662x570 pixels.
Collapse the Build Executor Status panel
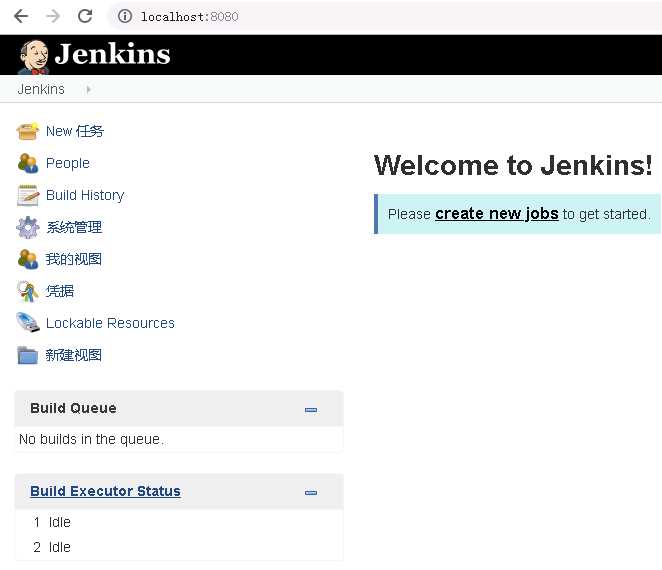click(x=311, y=493)
